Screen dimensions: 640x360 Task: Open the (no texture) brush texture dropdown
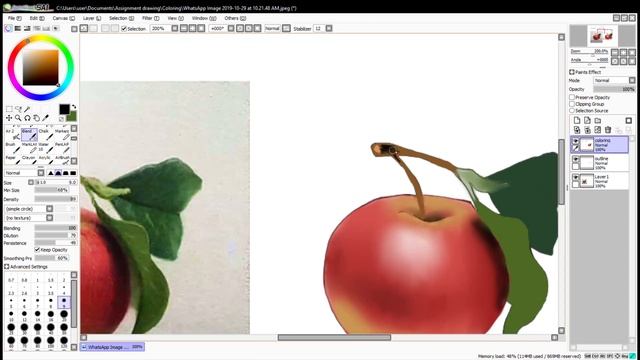[49, 218]
